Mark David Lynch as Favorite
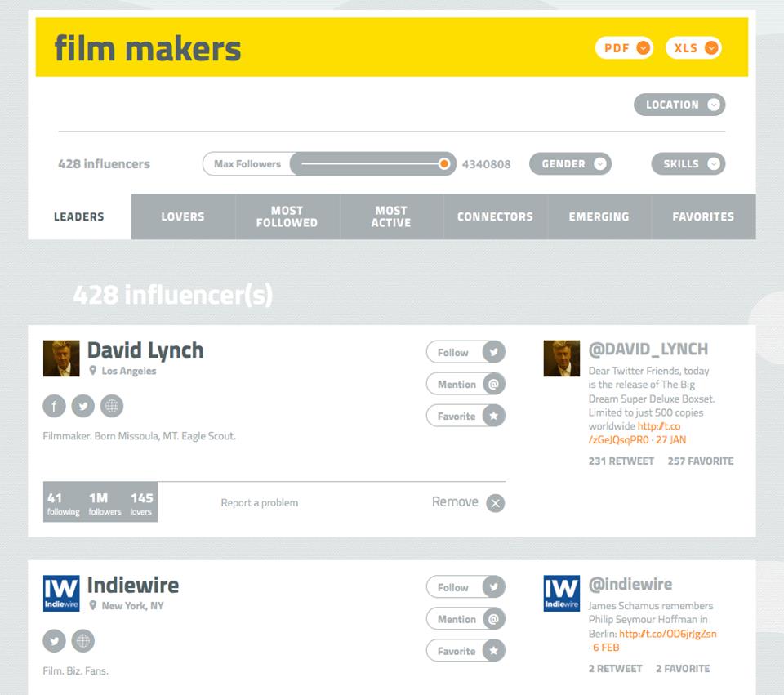Screen dimensions: 784x695 (465, 416)
